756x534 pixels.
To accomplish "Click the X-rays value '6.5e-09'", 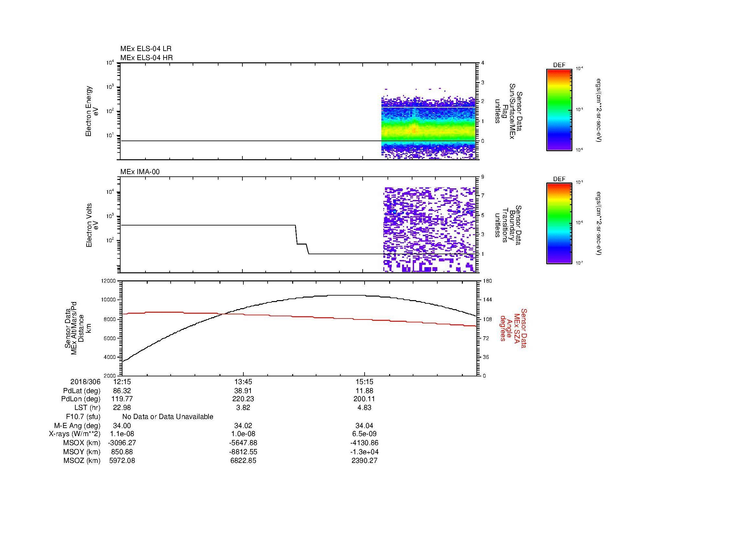I will 365,434.
